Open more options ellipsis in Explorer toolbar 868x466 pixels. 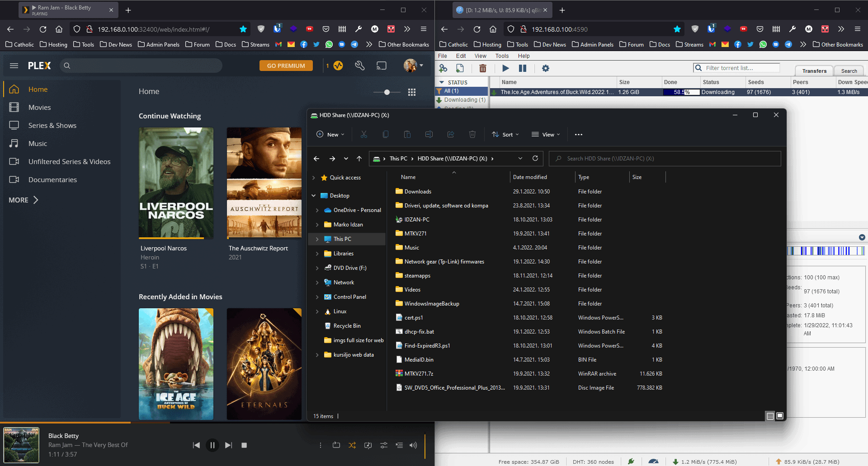579,135
